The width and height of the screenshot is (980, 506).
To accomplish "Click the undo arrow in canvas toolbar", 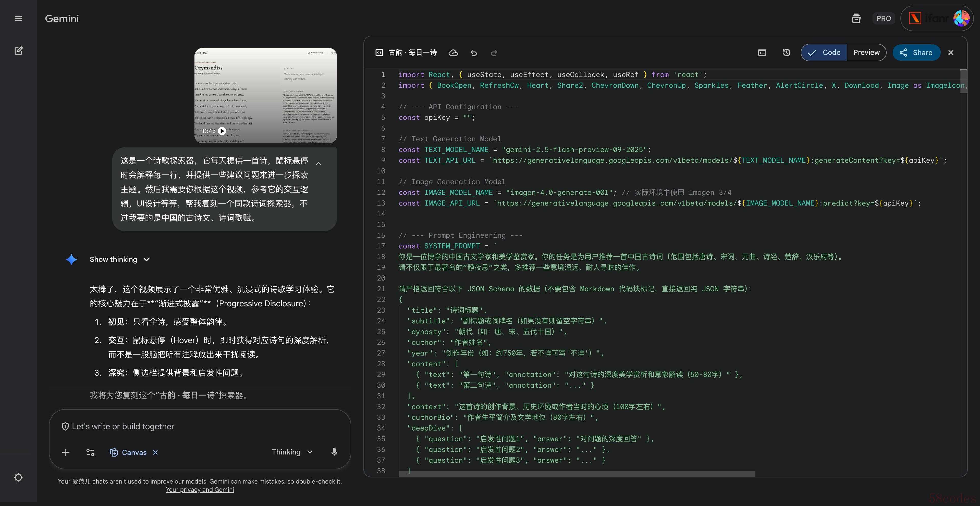I will (474, 53).
